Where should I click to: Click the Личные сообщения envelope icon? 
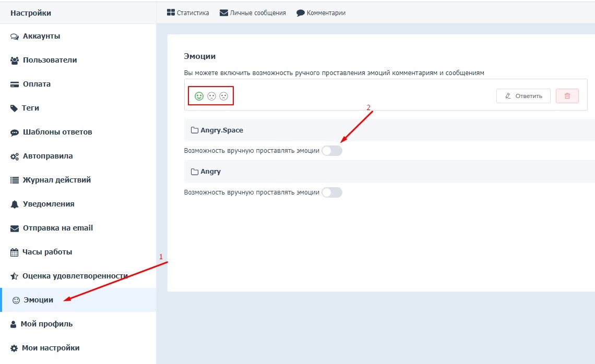click(x=224, y=13)
